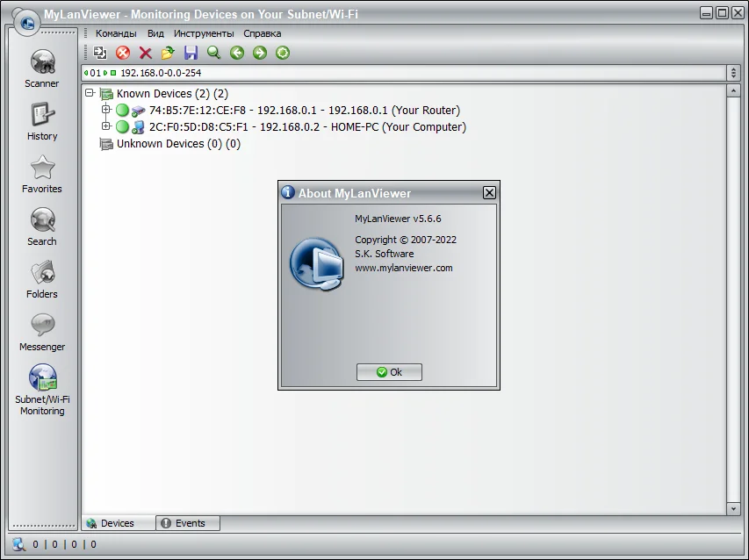Open the Scanner panel from the sidebar
The width and height of the screenshot is (749, 560).
(42, 68)
